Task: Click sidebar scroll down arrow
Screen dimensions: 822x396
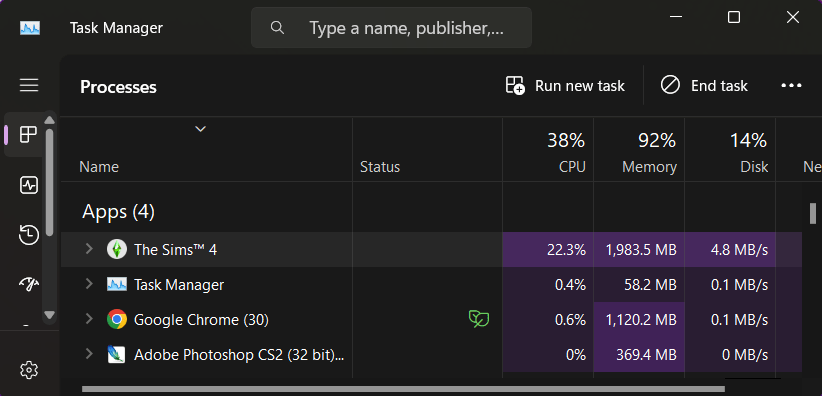Action: (50, 315)
